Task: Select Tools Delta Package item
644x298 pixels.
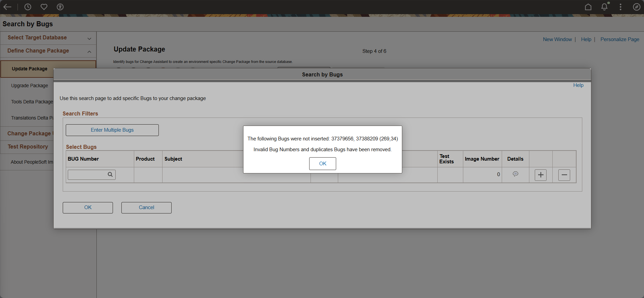Action: (x=32, y=102)
